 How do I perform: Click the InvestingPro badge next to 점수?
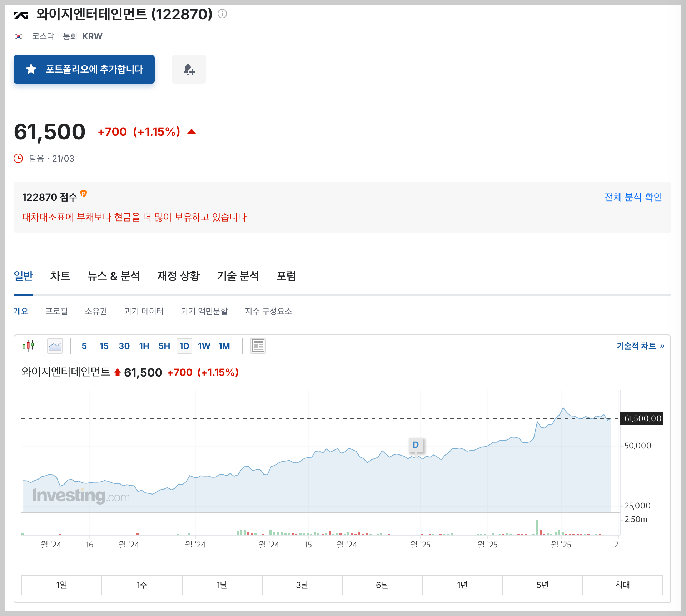pyautogui.click(x=84, y=194)
